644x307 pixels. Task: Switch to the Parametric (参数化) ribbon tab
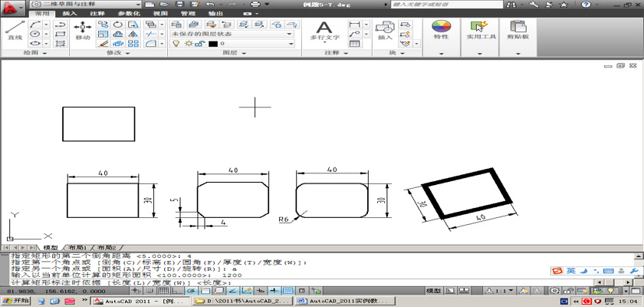(129, 14)
